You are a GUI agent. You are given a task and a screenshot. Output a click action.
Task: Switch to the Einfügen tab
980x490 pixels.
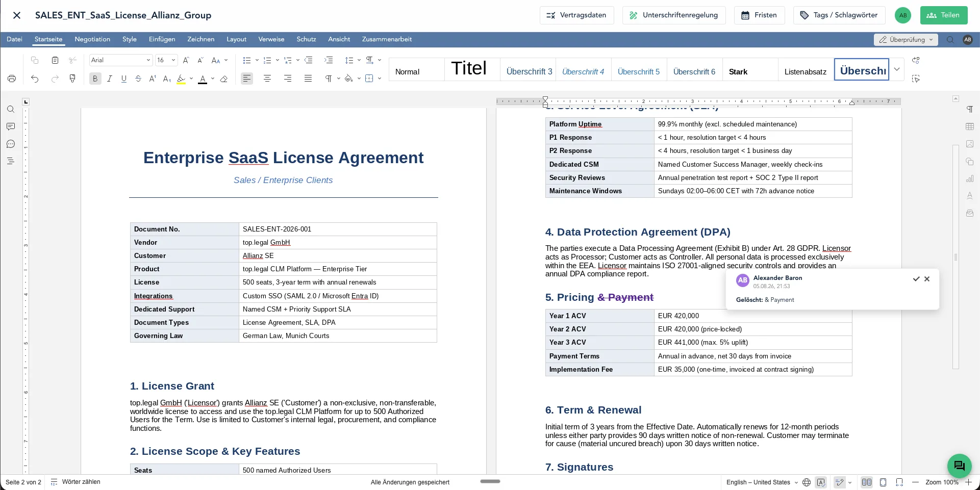pos(162,39)
